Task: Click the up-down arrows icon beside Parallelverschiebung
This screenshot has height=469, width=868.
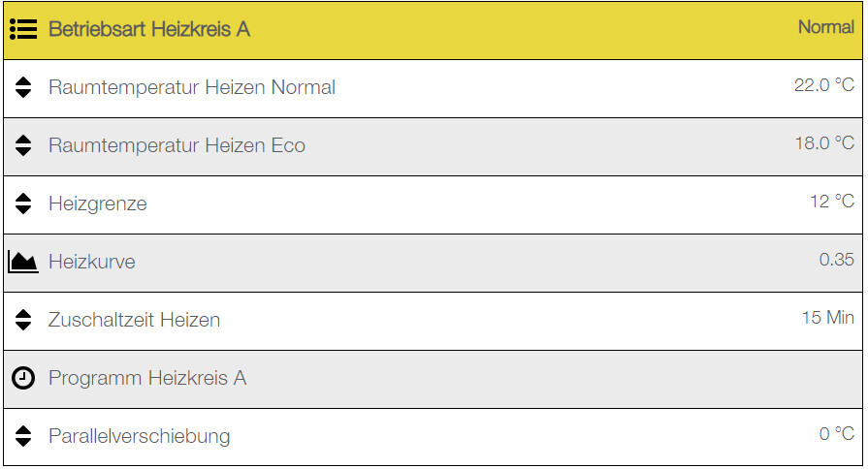Action: tap(24, 436)
